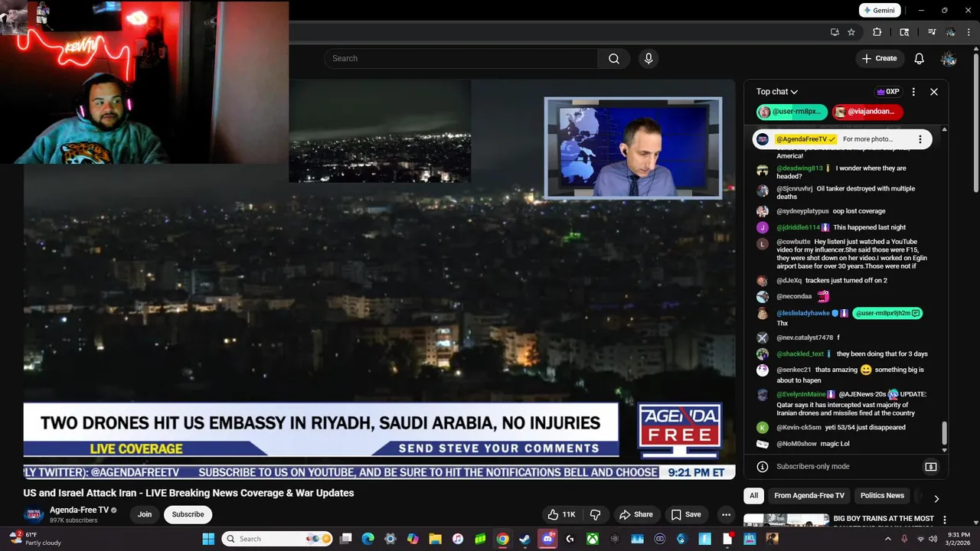Show more filter chips with right arrow
Image resolution: width=980 pixels, height=551 pixels.
pos(936,499)
